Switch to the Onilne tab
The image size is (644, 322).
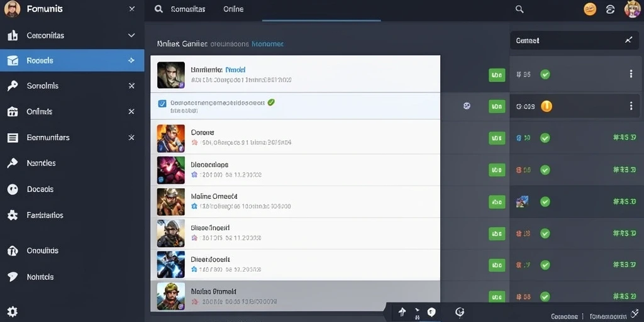pyautogui.click(x=233, y=9)
